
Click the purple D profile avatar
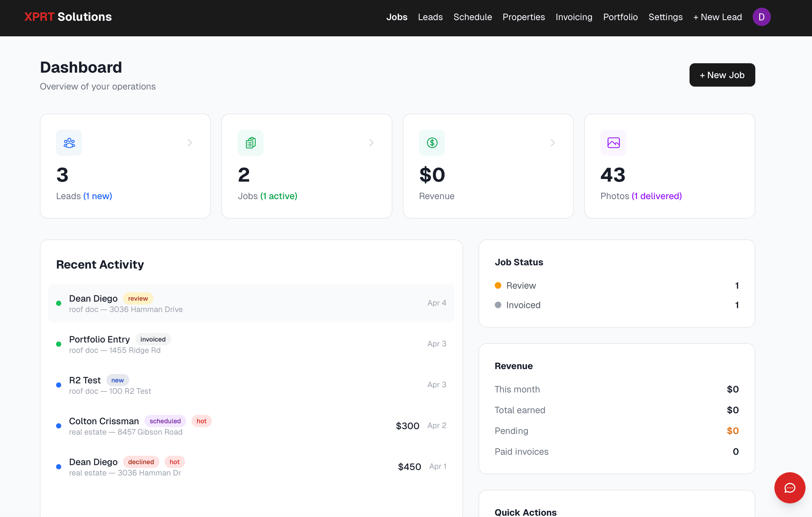(x=761, y=17)
